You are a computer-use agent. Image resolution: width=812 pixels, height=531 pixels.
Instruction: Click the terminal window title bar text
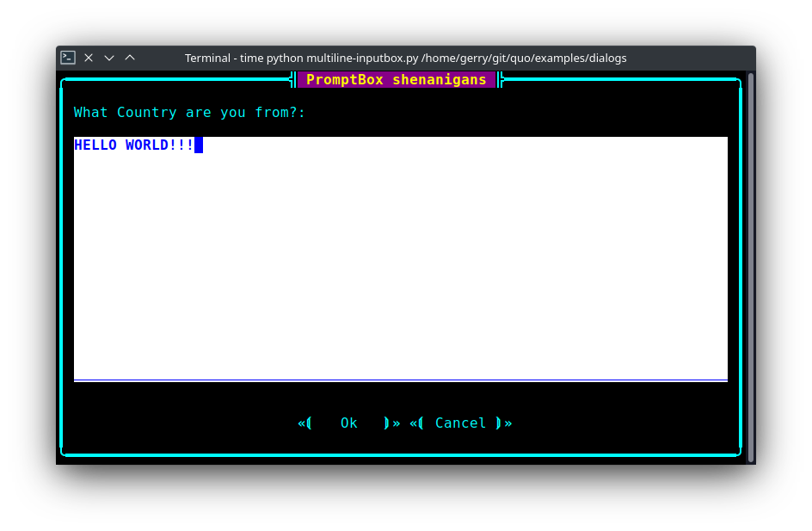[x=405, y=58]
